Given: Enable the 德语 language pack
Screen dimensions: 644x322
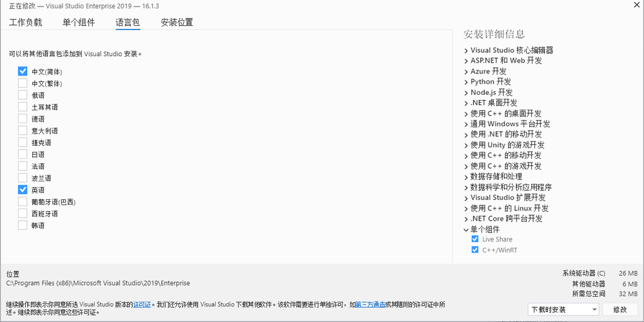Looking at the screenshot, I should pos(23,119).
